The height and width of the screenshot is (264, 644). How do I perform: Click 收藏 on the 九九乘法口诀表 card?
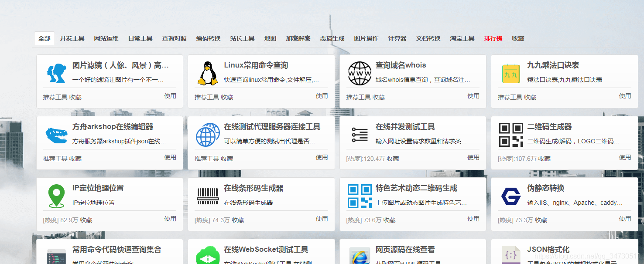pos(530,97)
